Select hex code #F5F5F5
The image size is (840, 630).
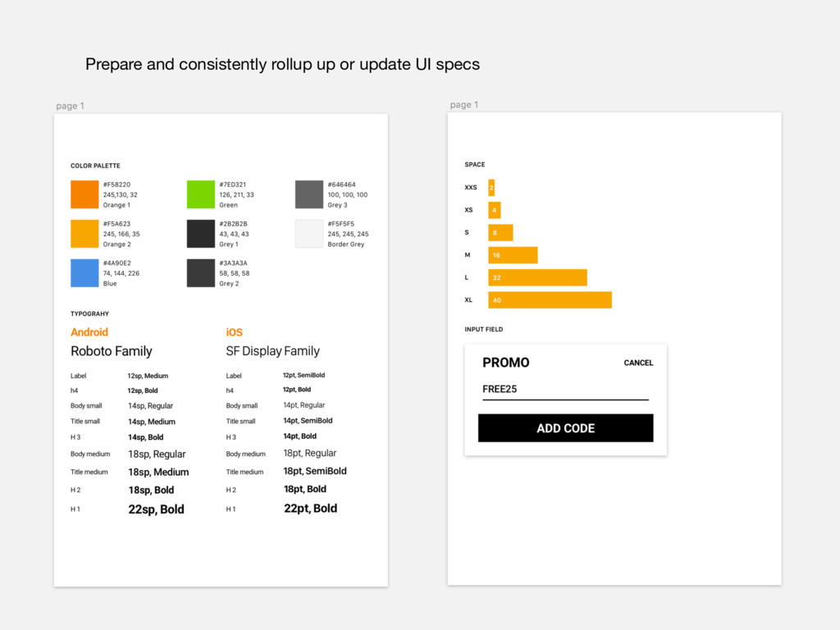point(340,224)
